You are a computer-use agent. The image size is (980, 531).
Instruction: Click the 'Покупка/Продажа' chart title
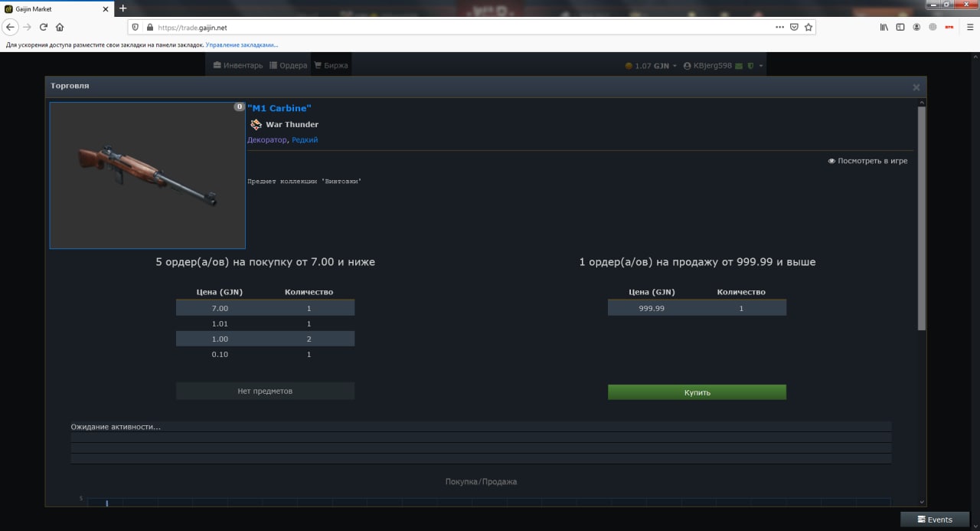(481, 482)
